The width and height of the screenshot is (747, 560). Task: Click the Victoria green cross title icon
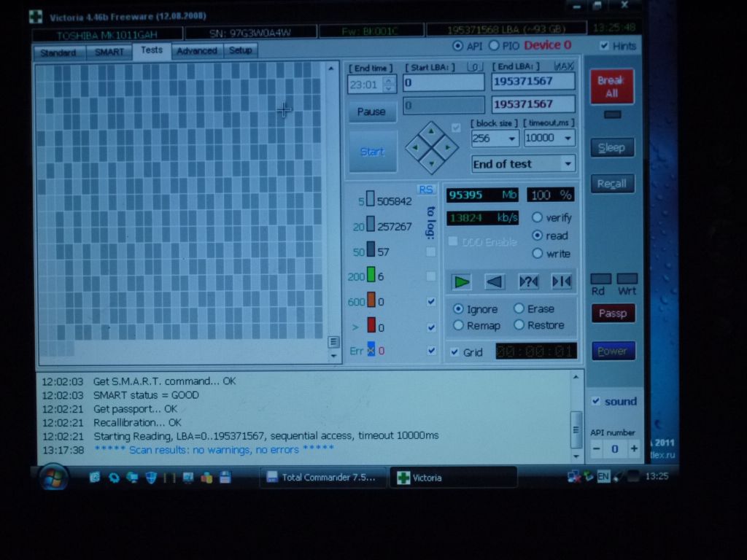coord(35,17)
